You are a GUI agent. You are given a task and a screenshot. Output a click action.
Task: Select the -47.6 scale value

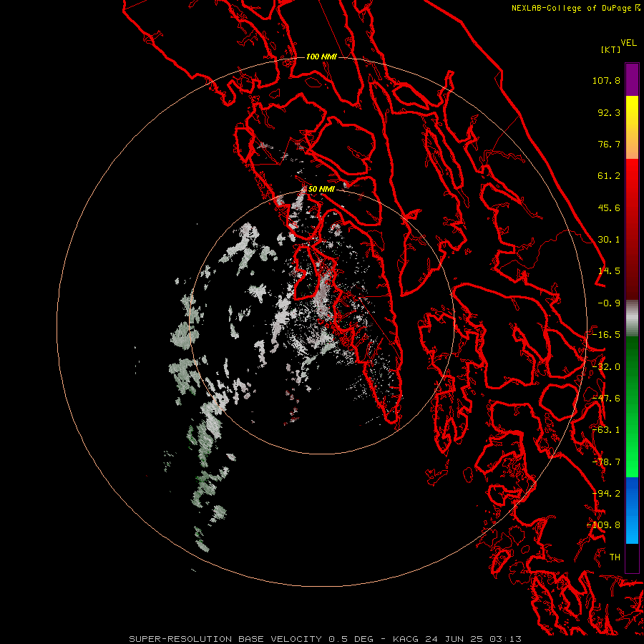[606, 399]
